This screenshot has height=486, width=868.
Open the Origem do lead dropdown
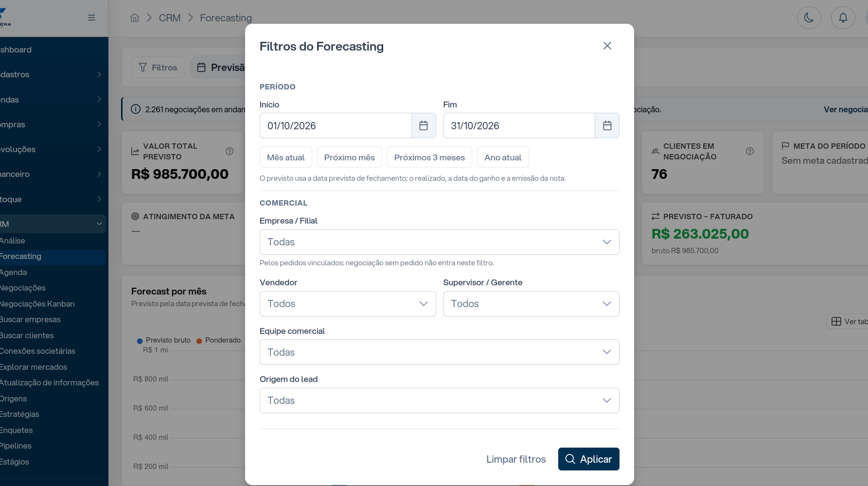point(439,400)
